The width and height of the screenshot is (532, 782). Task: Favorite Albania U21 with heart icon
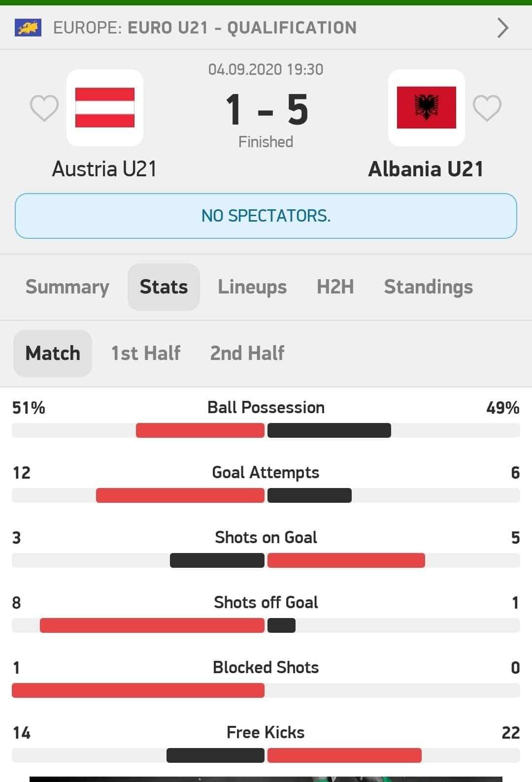coord(487,108)
